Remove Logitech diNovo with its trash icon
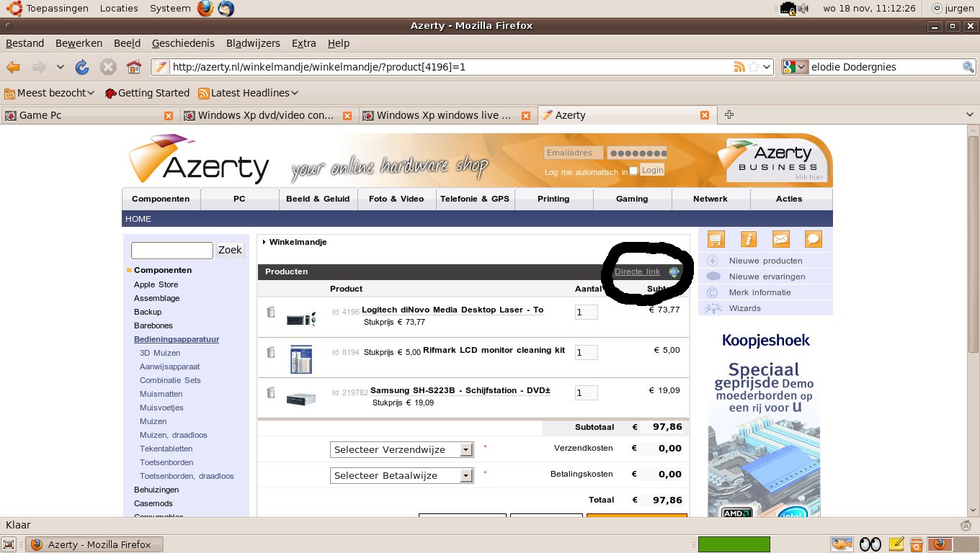The height and width of the screenshot is (553, 980). 271,313
